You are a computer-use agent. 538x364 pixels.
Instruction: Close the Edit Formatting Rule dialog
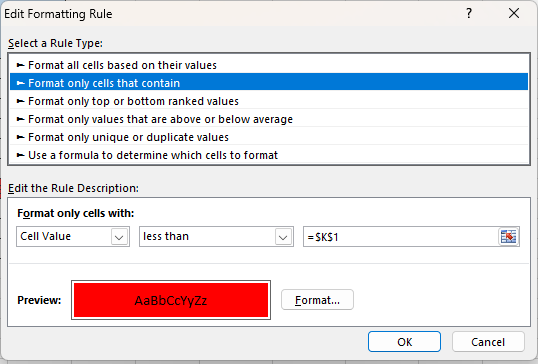514,13
